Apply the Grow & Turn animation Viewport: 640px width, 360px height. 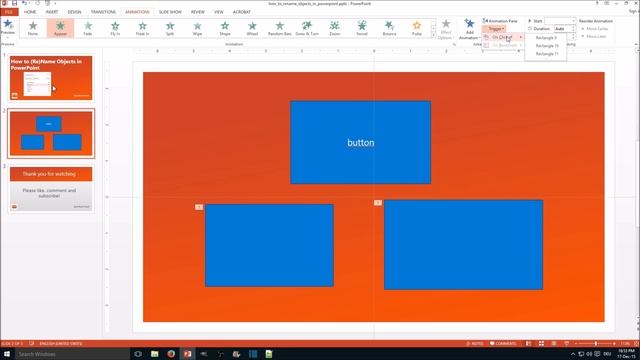[x=307, y=28]
